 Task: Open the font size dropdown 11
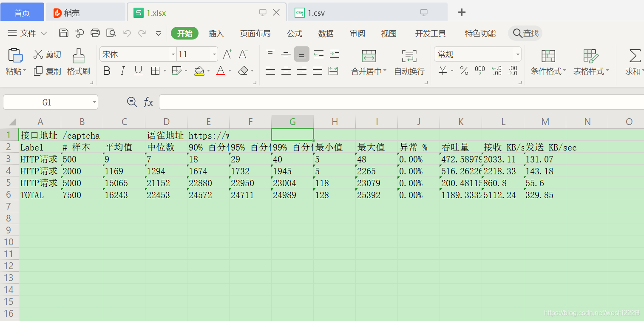coord(214,54)
